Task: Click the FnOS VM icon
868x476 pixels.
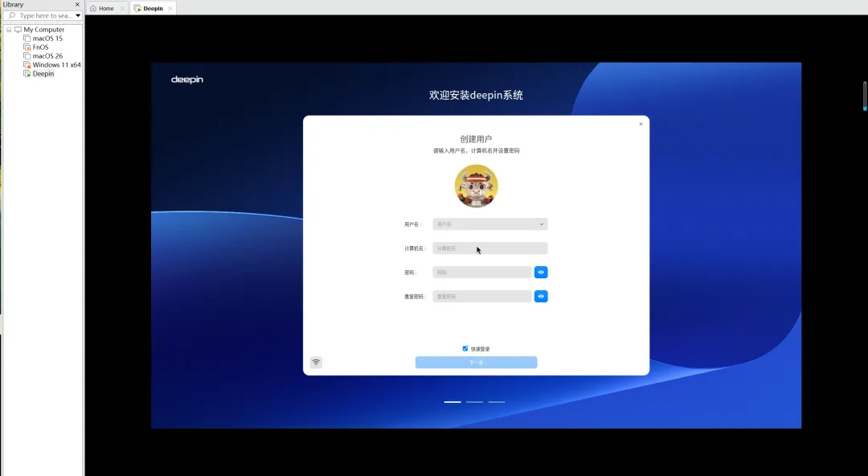Action: (27, 47)
